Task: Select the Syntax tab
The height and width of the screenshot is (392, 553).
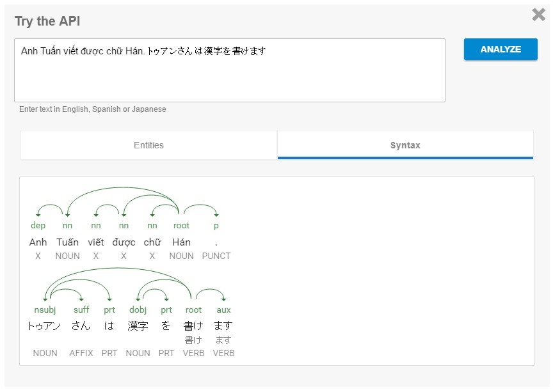Action: 405,145
